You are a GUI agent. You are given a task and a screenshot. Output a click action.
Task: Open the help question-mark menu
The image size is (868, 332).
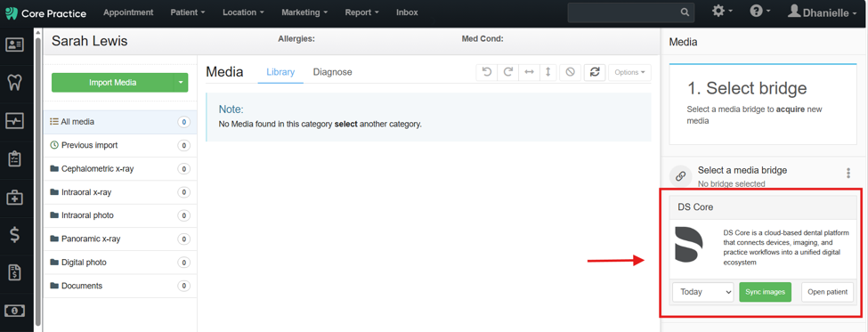760,11
